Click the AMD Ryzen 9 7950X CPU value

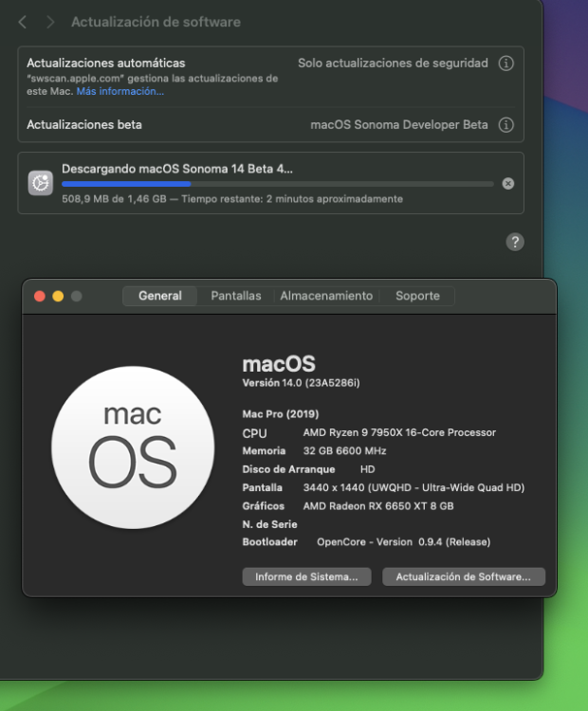399,432
